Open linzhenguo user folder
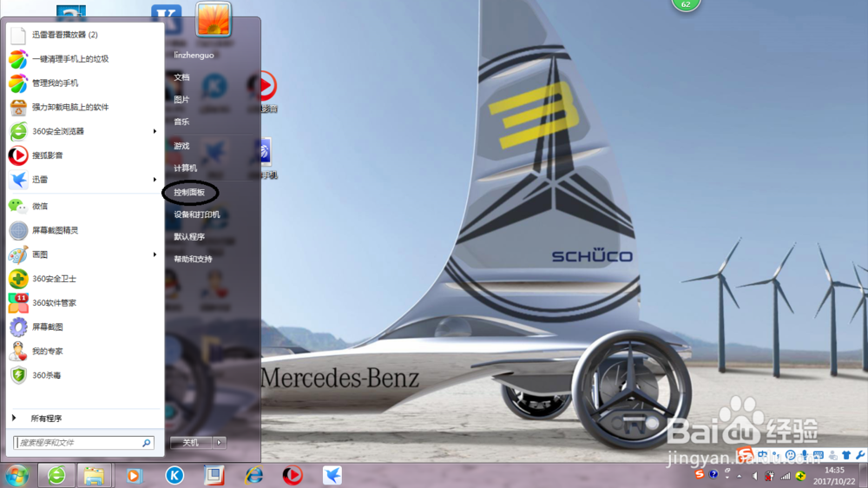 click(x=194, y=56)
